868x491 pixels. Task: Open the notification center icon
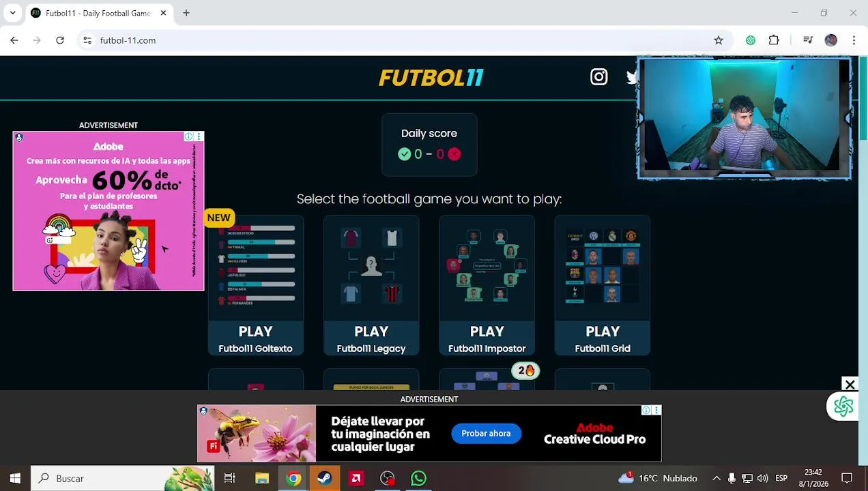pyautogui.click(x=847, y=479)
